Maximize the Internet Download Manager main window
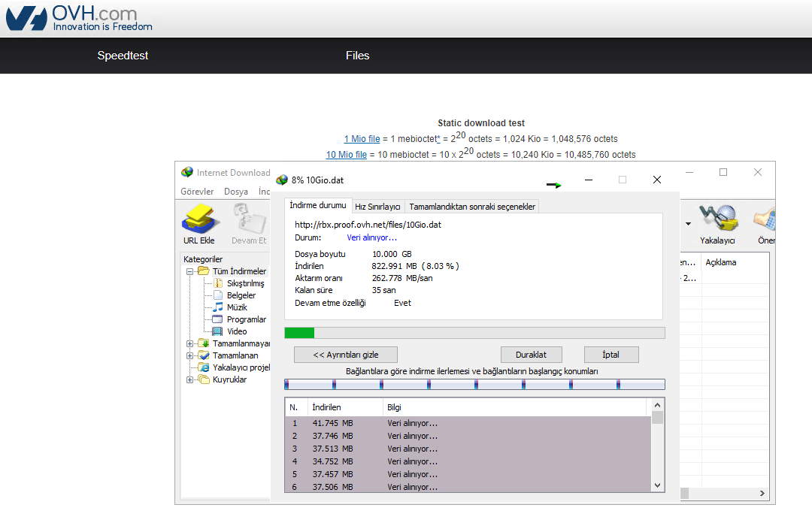Image resolution: width=812 pixels, height=529 pixels. [723, 172]
